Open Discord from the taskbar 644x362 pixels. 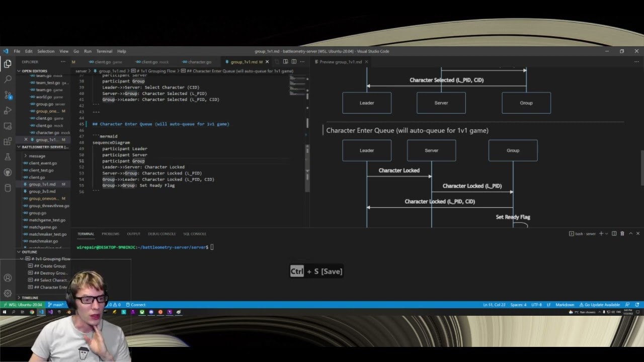coord(151,312)
